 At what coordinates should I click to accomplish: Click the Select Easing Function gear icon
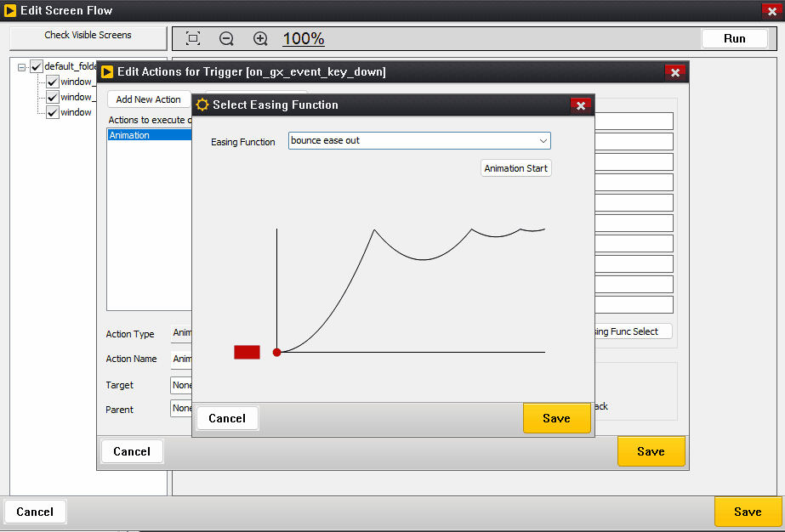[202, 105]
